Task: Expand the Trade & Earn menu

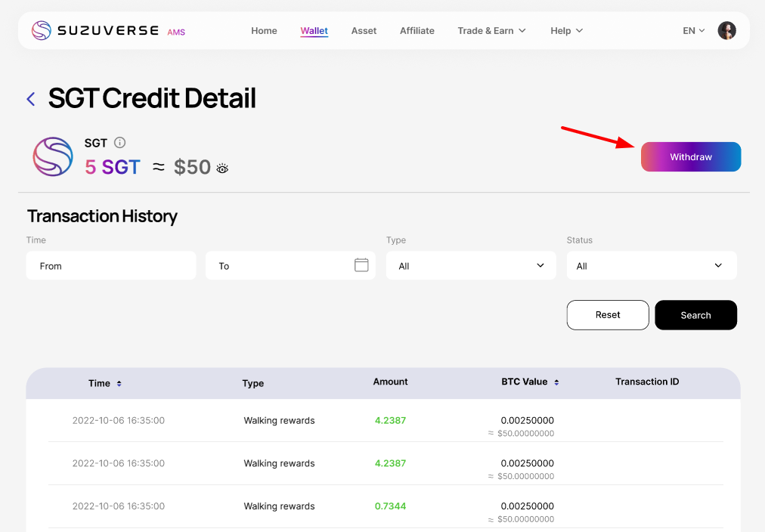Action: pyautogui.click(x=491, y=31)
